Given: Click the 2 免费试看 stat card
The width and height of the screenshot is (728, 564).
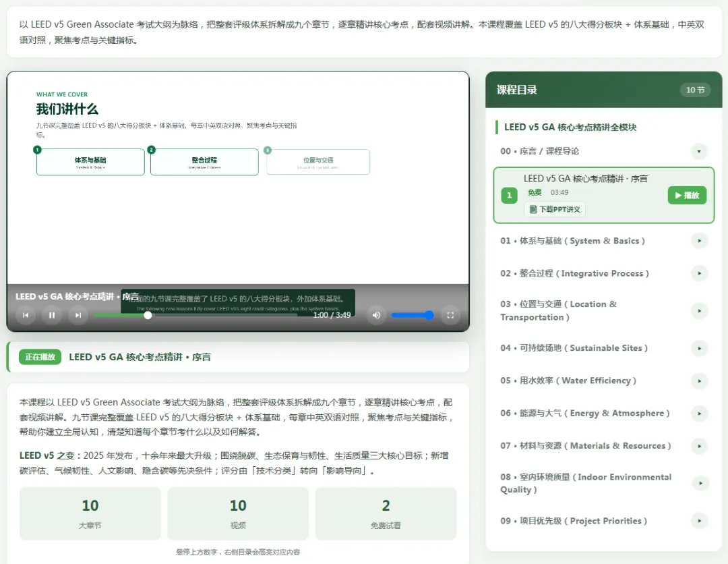Looking at the screenshot, I should [386, 513].
